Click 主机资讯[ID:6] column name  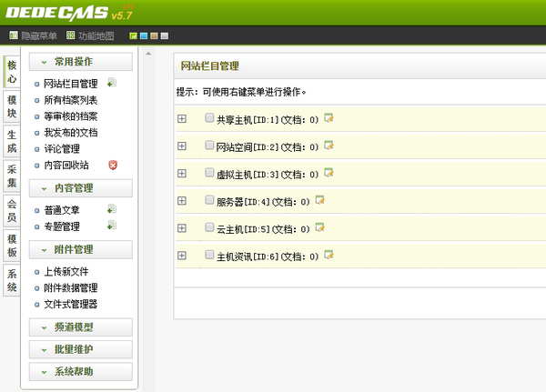coord(248,256)
